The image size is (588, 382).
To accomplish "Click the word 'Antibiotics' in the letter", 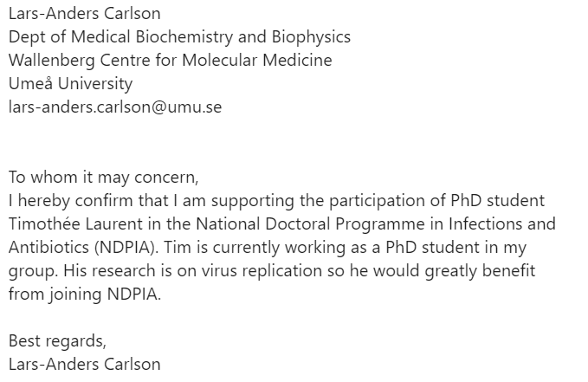I will click(48, 247).
